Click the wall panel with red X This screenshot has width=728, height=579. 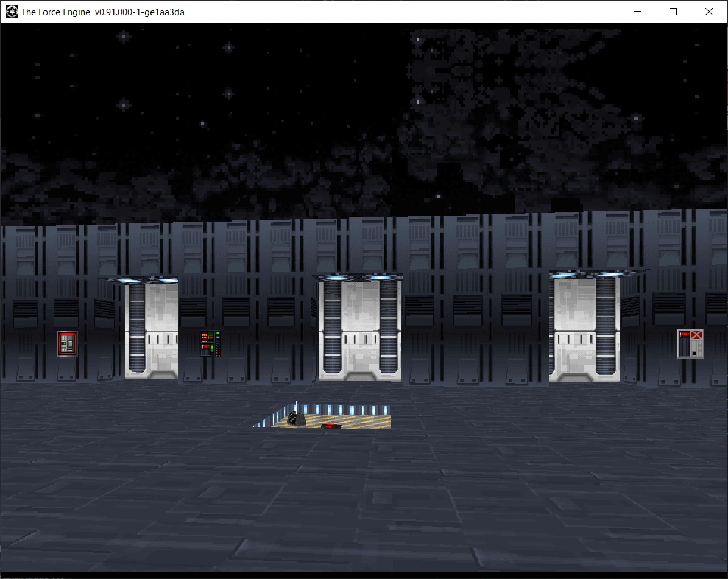pyautogui.click(x=690, y=344)
